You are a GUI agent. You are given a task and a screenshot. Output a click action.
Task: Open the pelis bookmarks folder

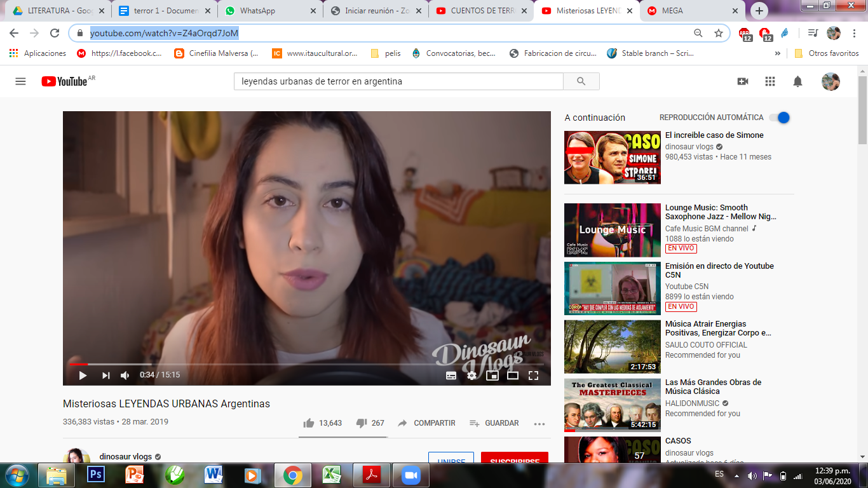pyautogui.click(x=386, y=53)
